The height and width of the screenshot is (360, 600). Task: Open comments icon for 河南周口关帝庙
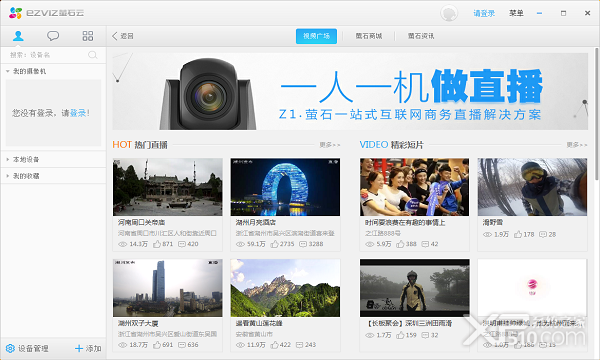tap(182, 244)
